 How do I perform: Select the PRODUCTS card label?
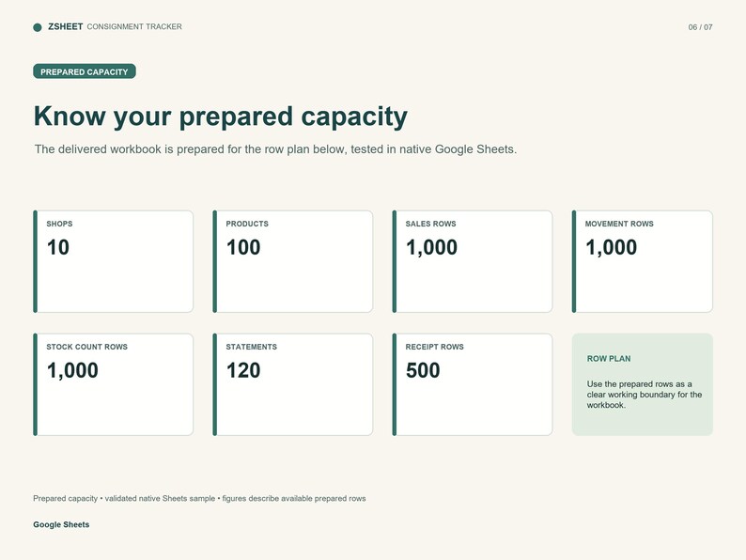click(247, 224)
